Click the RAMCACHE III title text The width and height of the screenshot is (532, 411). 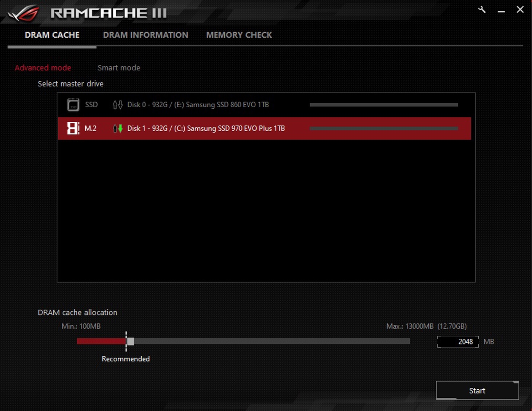(109, 13)
